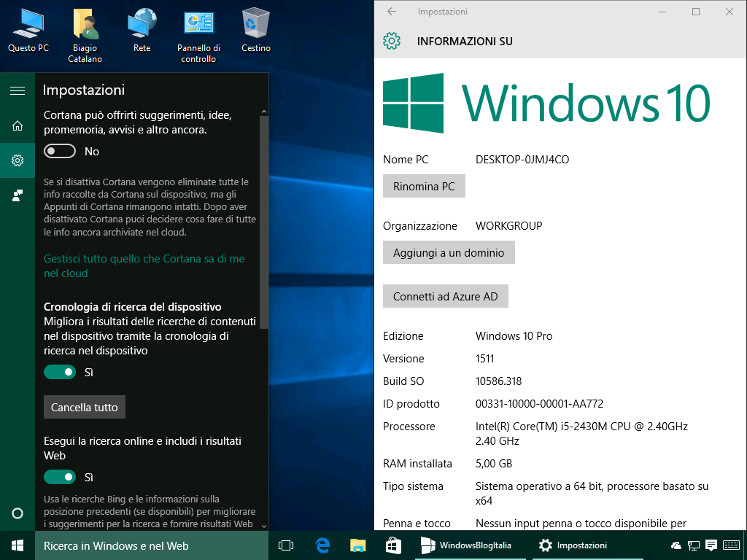747x560 pixels.
Task: Open the Rete desktop icon
Action: pos(142,29)
